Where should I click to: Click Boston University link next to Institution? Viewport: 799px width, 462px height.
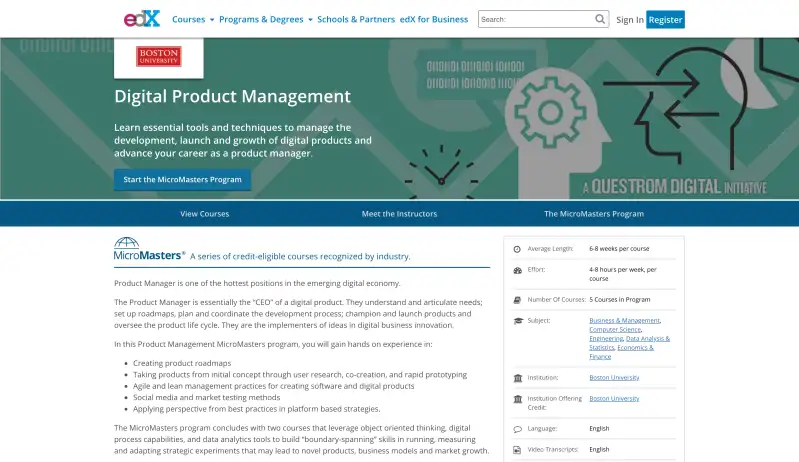tap(614, 377)
